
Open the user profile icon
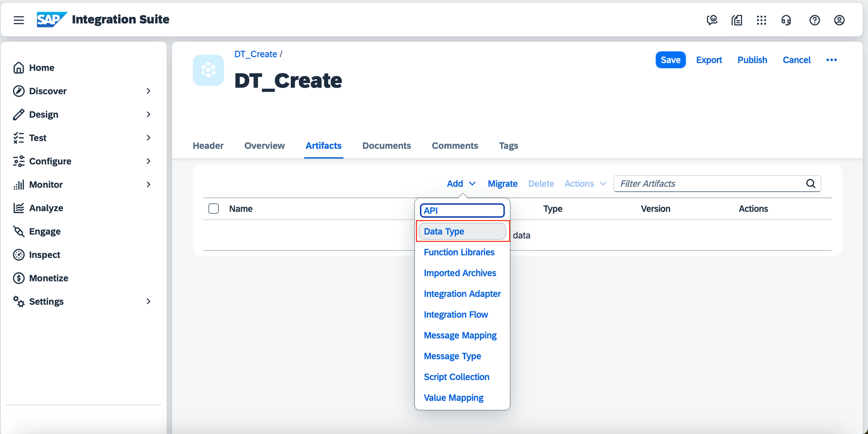coord(839,20)
